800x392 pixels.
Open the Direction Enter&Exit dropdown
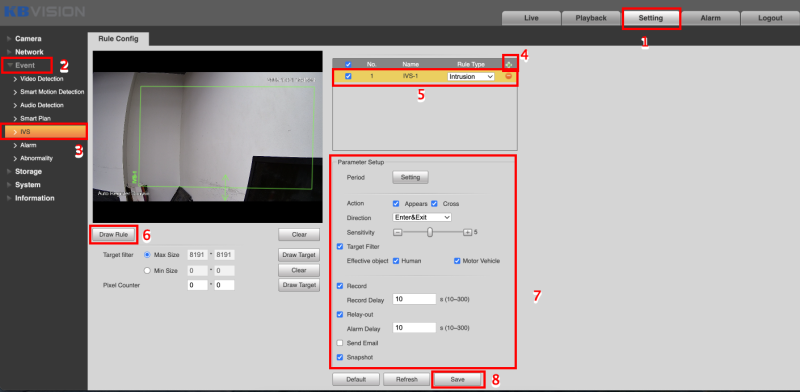tap(422, 217)
